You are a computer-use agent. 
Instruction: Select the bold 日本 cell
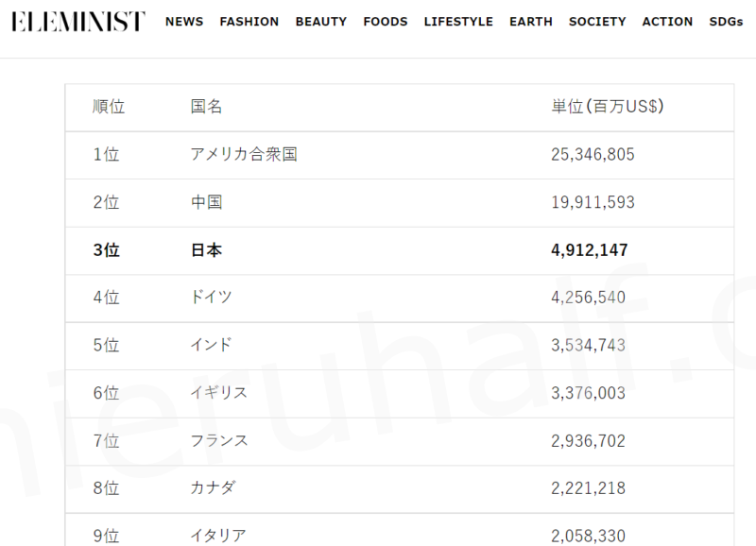(x=207, y=250)
